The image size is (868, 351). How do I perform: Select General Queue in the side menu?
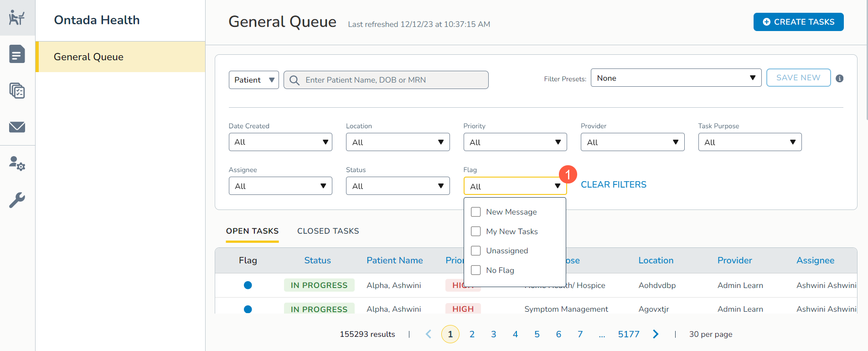tap(120, 57)
